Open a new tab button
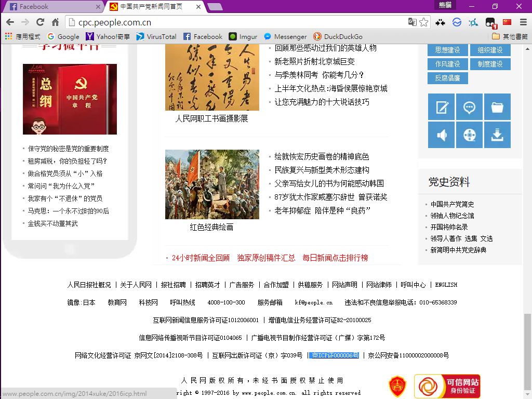532x399 pixels. pyautogui.click(x=215, y=6)
